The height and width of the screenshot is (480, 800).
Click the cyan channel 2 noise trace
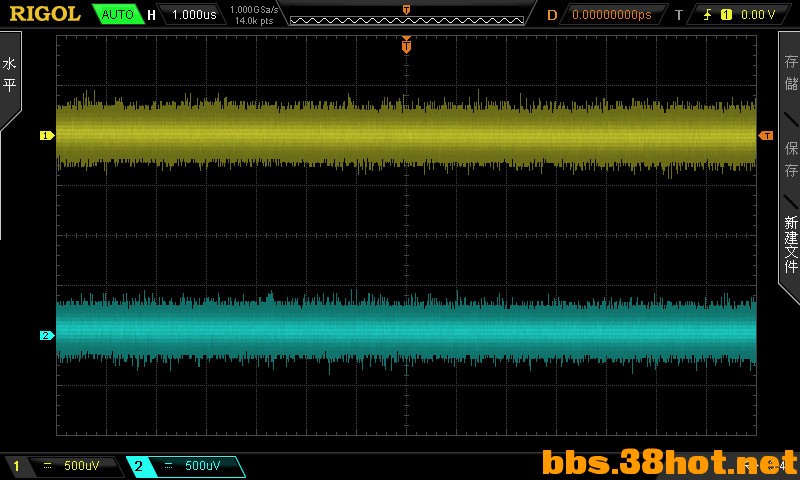click(x=406, y=333)
